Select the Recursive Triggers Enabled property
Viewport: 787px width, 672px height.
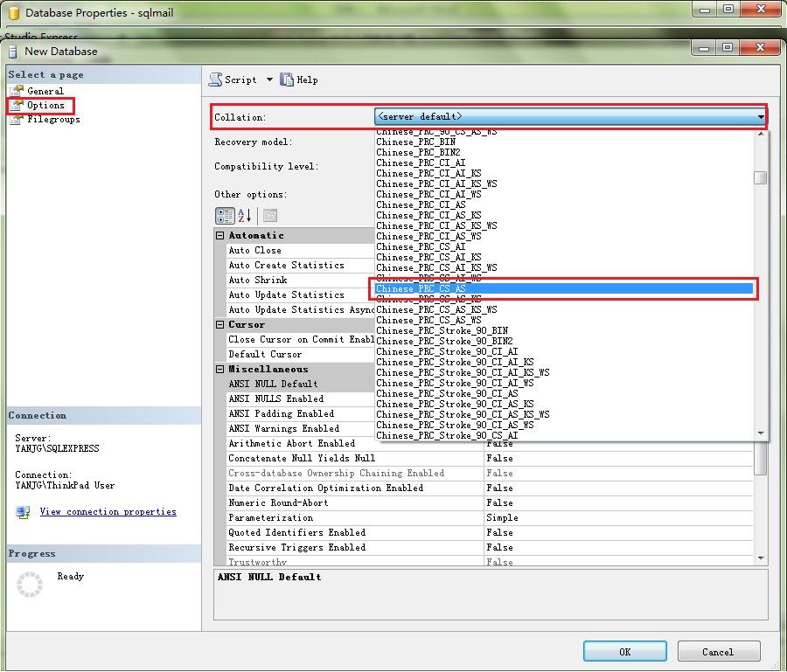[x=297, y=547]
